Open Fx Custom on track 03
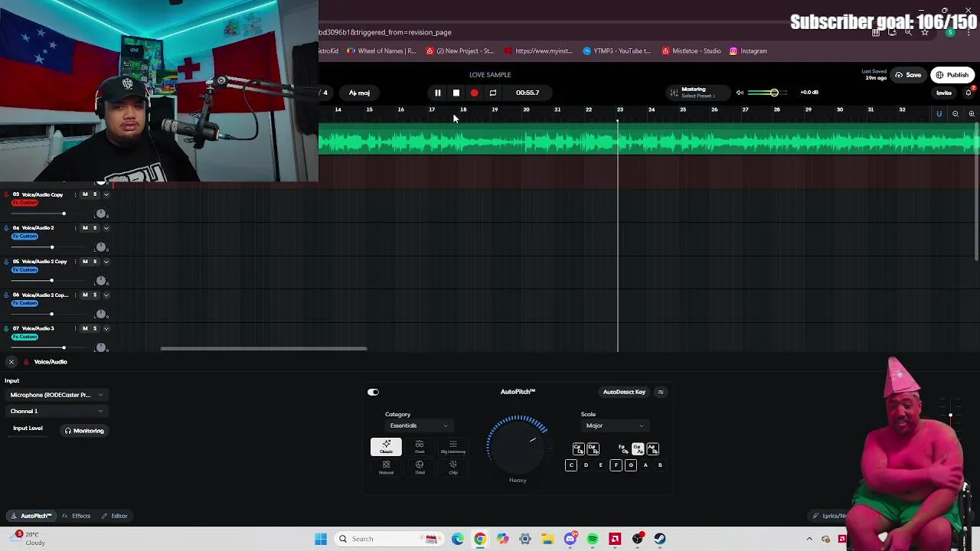 point(24,203)
